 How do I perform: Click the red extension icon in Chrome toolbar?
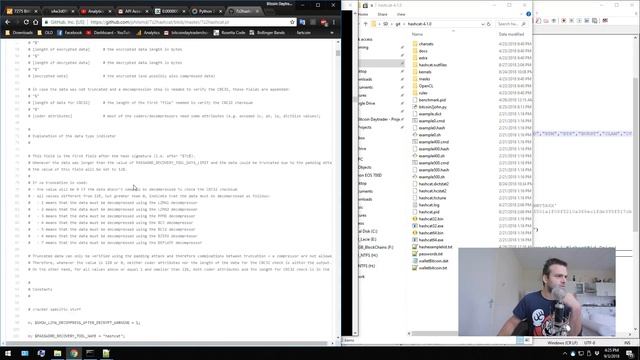tap(324, 22)
